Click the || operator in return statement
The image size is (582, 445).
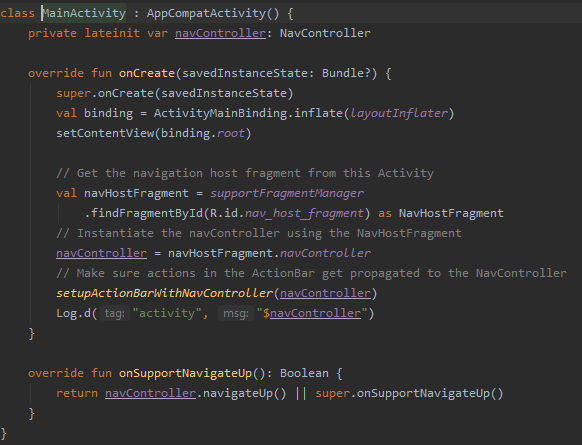[301, 393]
